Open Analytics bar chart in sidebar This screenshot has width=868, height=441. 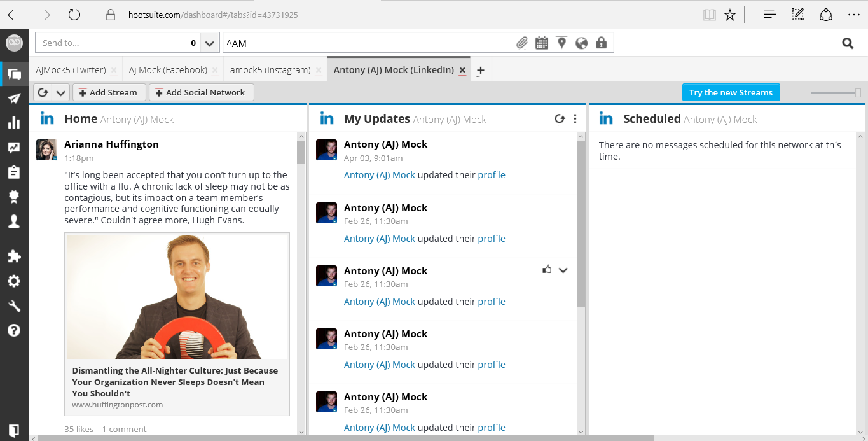[14, 123]
